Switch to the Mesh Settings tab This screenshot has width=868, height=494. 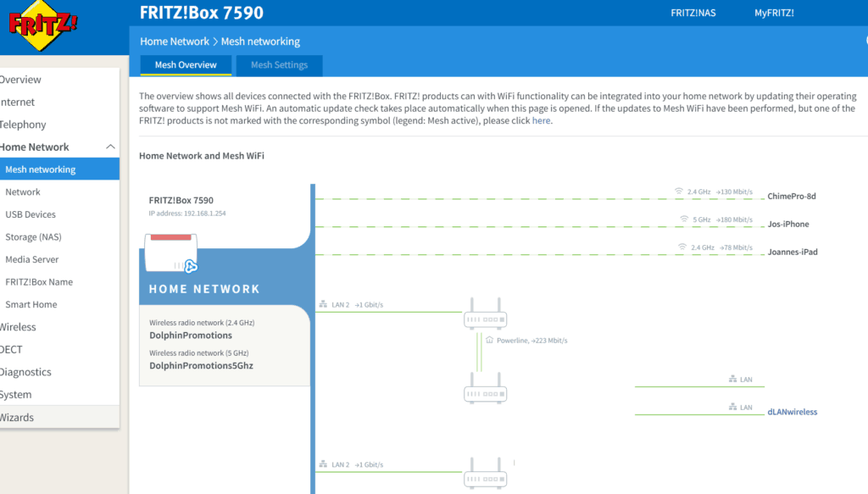(x=279, y=65)
